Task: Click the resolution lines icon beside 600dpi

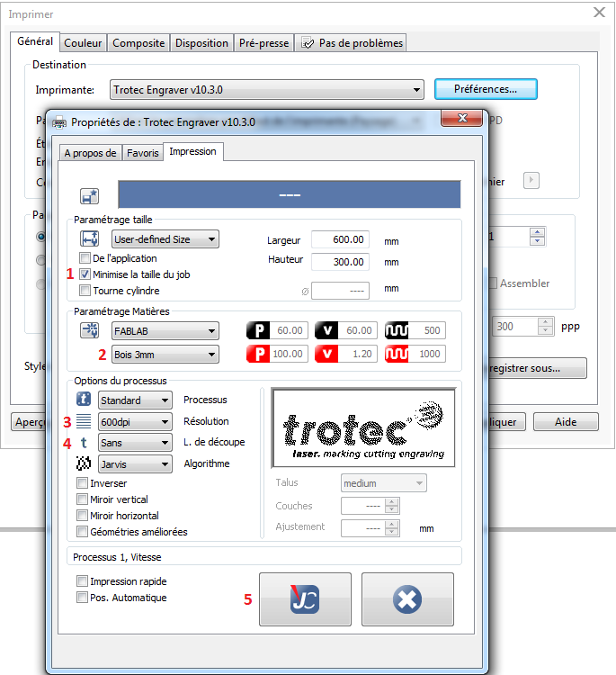Action: (x=84, y=421)
